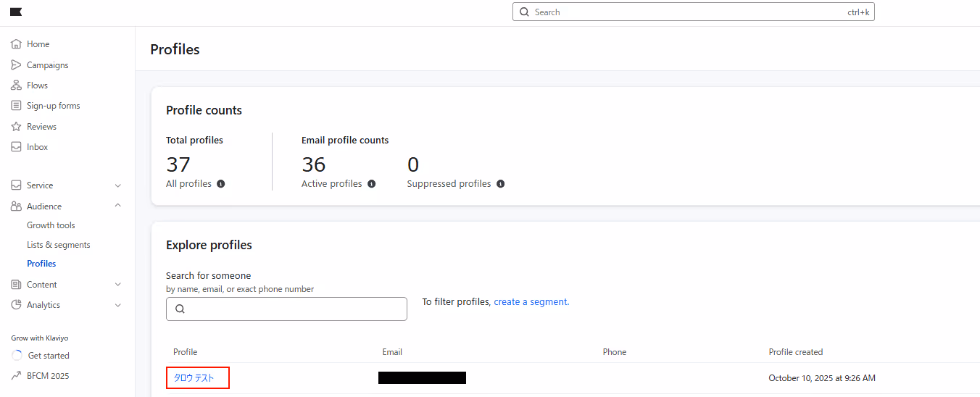The width and height of the screenshot is (980, 397).
Task: Open the タロウ テスト profile
Action: 194,378
